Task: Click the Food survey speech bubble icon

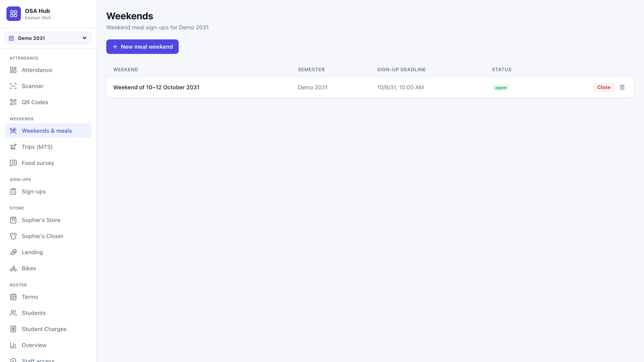Action: 13,163
